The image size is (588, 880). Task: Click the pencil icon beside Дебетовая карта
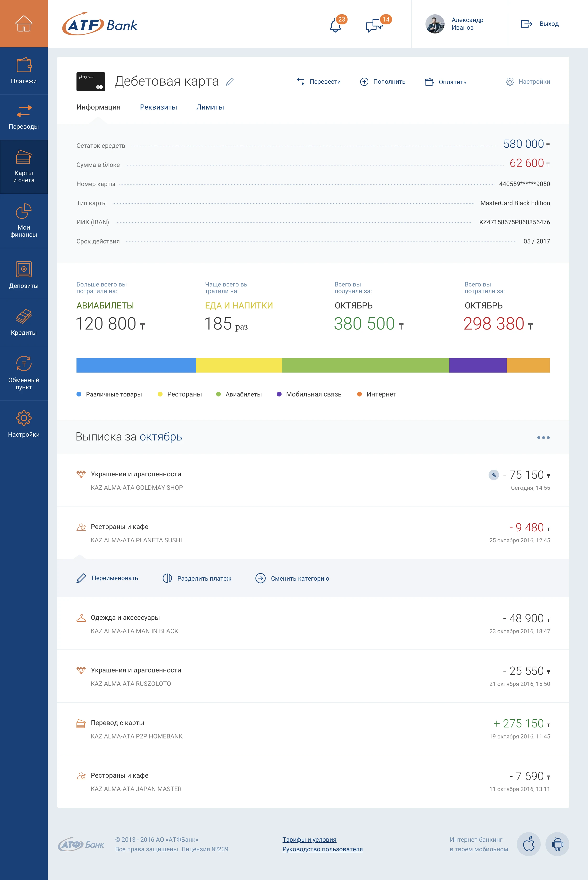(230, 82)
